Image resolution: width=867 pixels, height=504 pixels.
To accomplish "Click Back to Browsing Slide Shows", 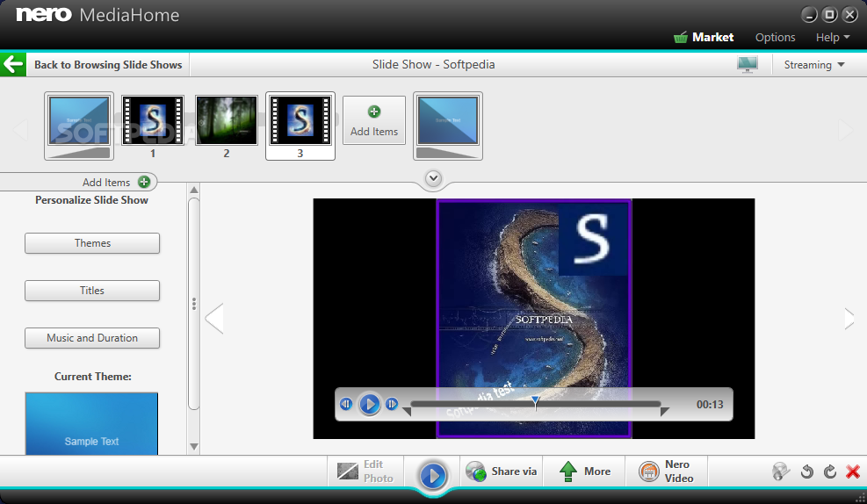I will click(x=108, y=65).
